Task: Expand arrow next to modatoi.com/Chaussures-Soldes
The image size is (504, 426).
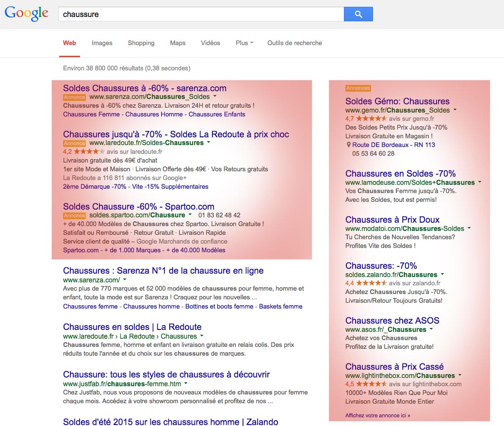Action: point(469,228)
